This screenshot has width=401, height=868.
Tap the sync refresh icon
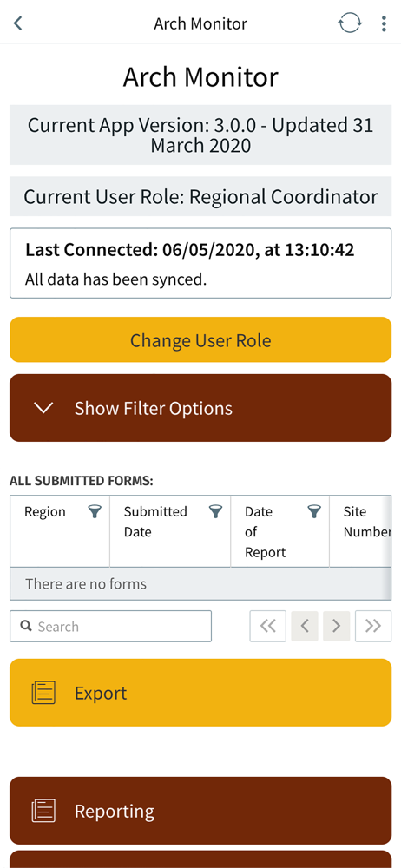[350, 23]
